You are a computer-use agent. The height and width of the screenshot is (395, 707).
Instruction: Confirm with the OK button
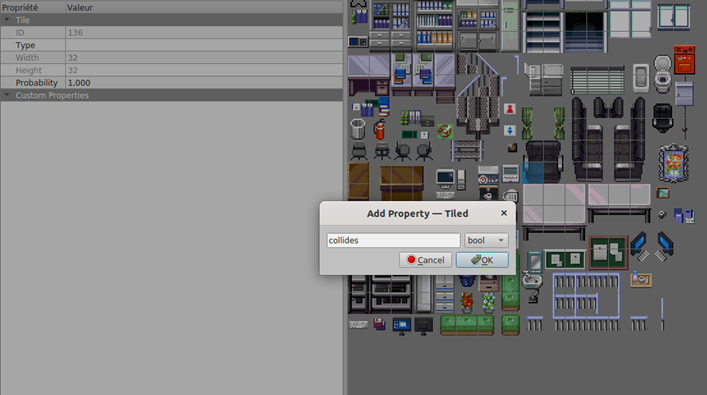pyautogui.click(x=482, y=260)
